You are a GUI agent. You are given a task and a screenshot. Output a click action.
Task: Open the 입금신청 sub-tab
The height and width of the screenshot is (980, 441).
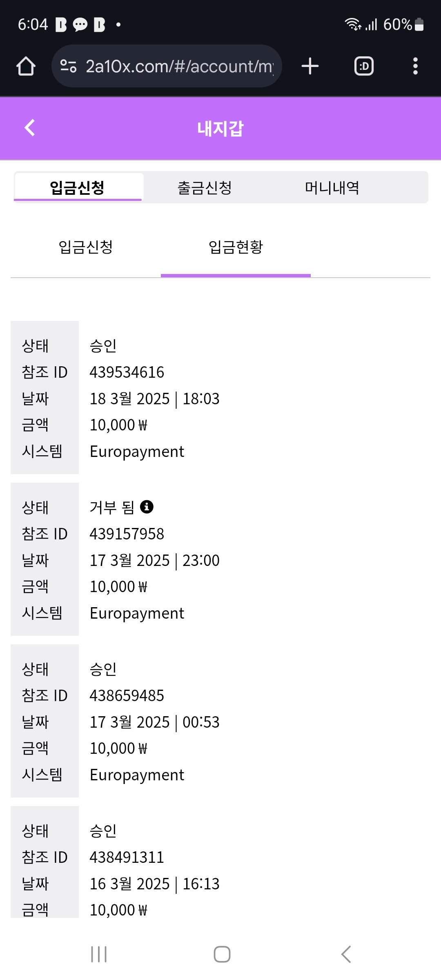coord(86,247)
